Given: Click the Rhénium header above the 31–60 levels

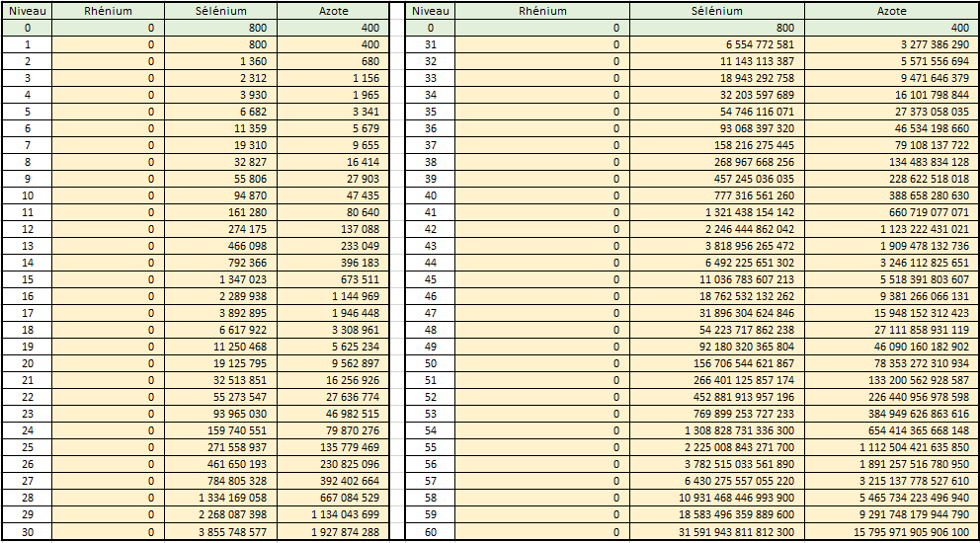Looking at the screenshot, I should (x=542, y=11).
